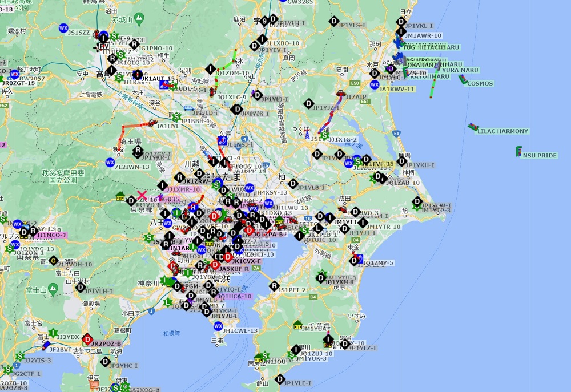Click the I diamond icon for JL1XBO-10

[262, 39]
